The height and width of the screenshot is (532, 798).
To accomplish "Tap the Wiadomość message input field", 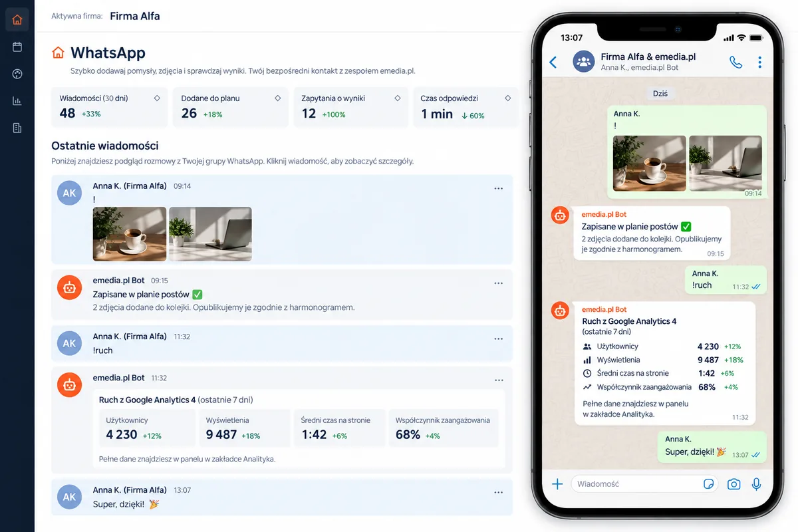I will tap(644, 484).
